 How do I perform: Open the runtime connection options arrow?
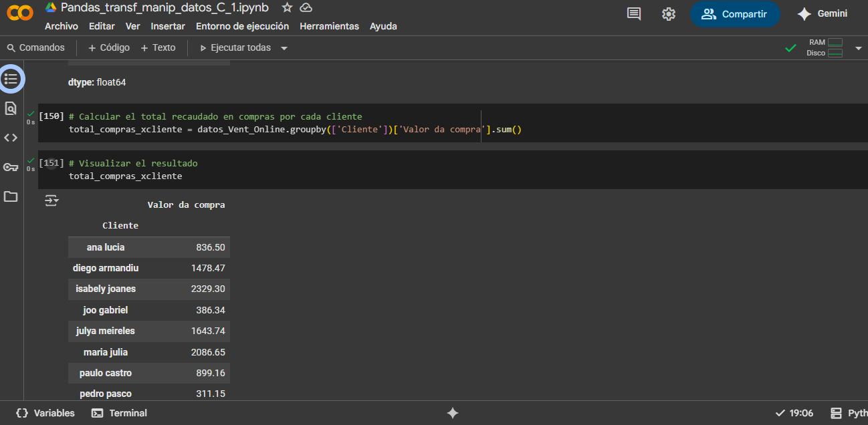click(859, 48)
